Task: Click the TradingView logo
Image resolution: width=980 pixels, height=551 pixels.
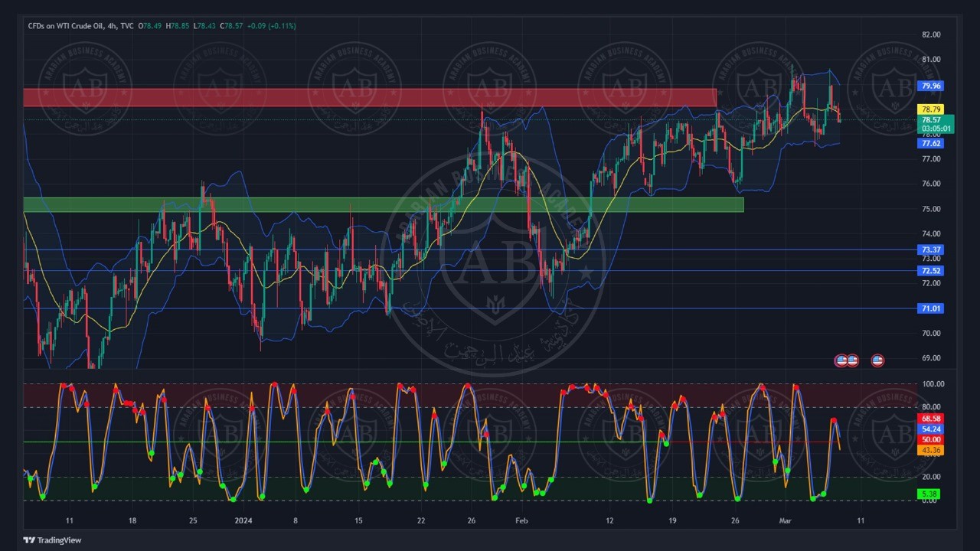Action: tap(52, 540)
